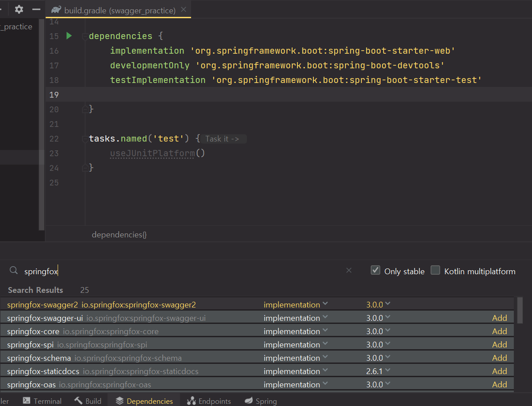
Task: Open the IDE Settings gear icon
Action: coord(19,9)
